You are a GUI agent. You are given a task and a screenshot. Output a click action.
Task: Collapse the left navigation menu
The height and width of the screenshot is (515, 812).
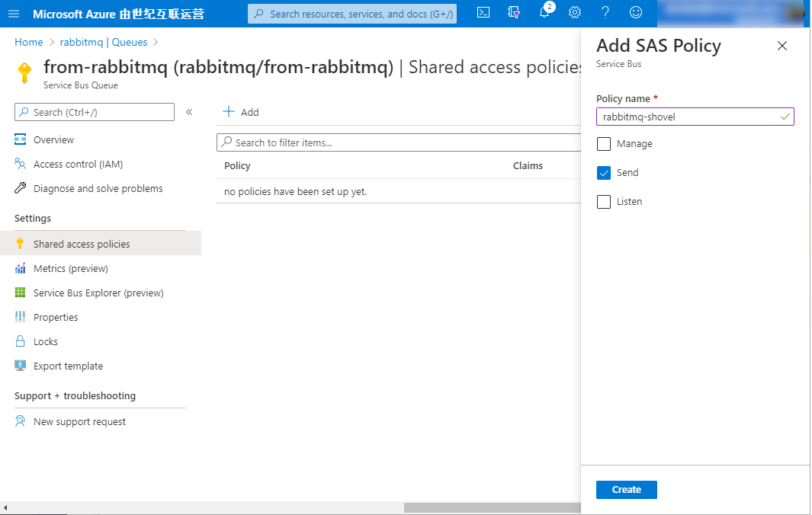pyautogui.click(x=189, y=112)
